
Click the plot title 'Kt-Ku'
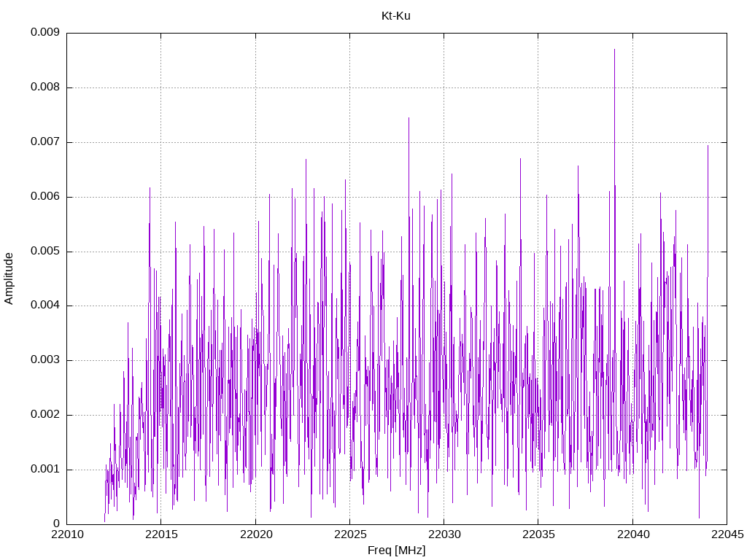(395, 16)
